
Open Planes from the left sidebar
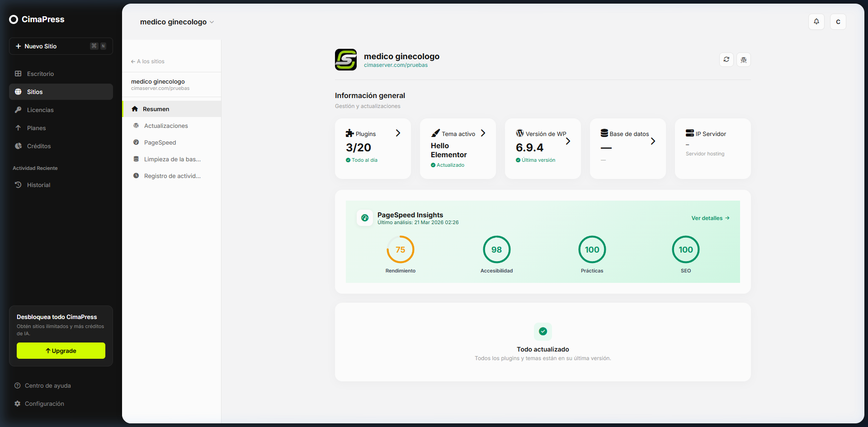coord(36,128)
